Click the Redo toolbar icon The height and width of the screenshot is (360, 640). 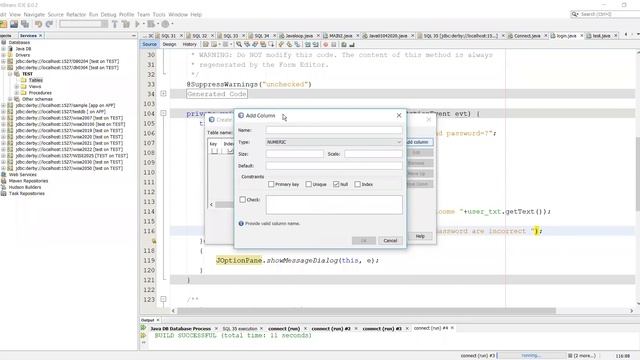point(49,24)
